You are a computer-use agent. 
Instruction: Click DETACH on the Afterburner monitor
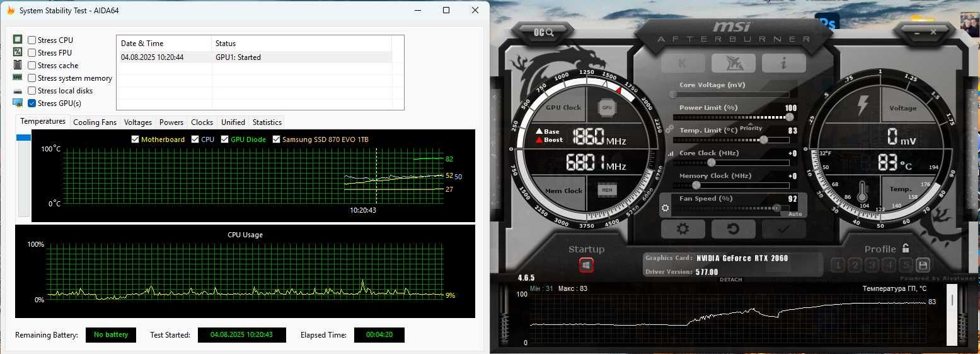point(731,280)
